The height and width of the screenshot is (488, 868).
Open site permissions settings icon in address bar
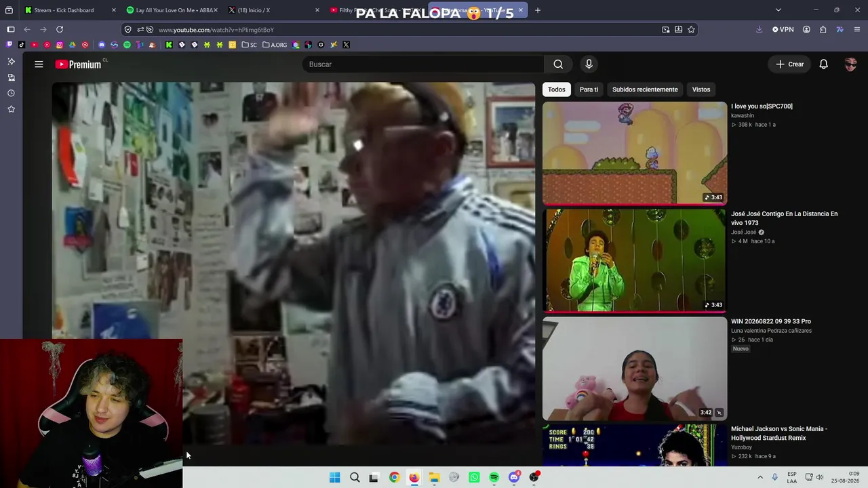(140, 30)
